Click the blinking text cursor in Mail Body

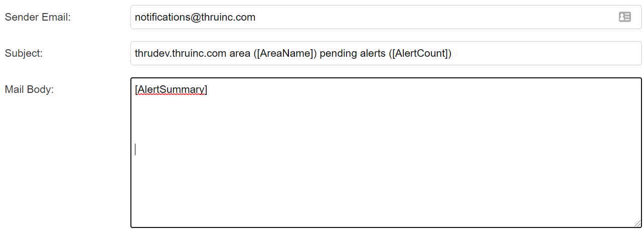click(x=135, y=149)
